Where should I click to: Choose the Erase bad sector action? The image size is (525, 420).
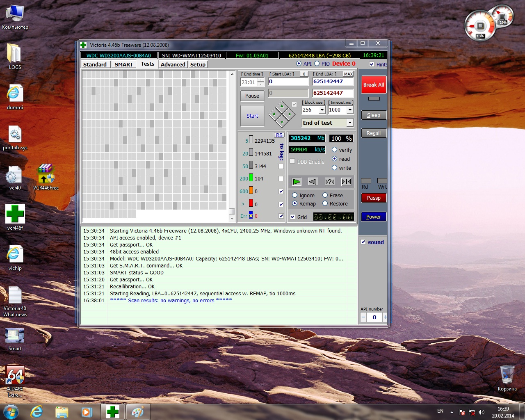tap(325, 195)
